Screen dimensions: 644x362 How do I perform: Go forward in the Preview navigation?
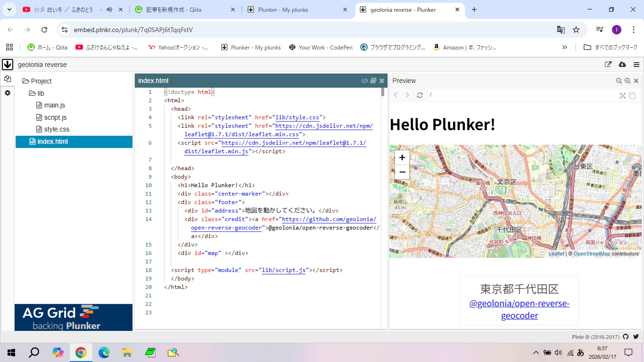(x=407, y=95)
